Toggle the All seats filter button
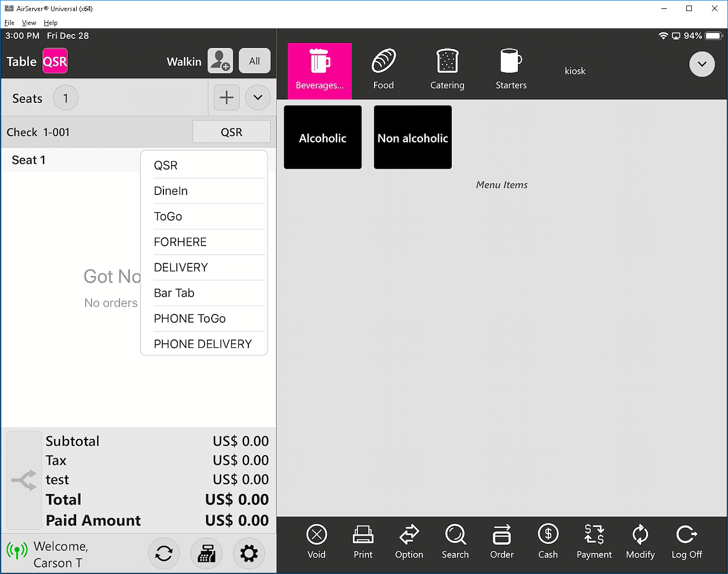The image size is (728, 574). pyautogui.click(x=255, y=61)
